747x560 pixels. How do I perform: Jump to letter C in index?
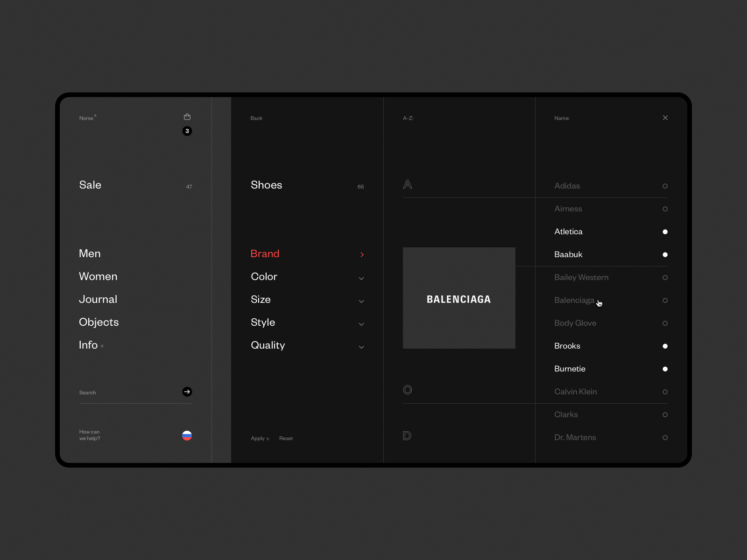(x=408, y=390)
